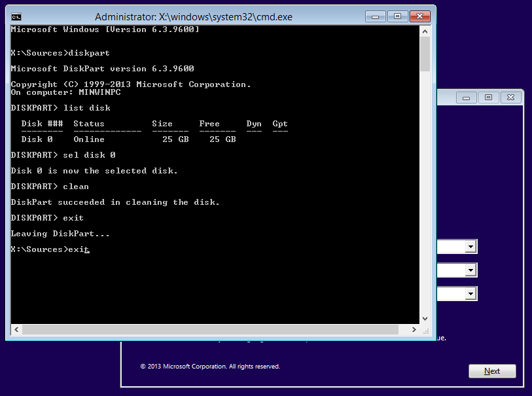Maximize the Administrator cmd.exe window
The height and width of the screenshot is (396, 532).
(x=397, y=16)
